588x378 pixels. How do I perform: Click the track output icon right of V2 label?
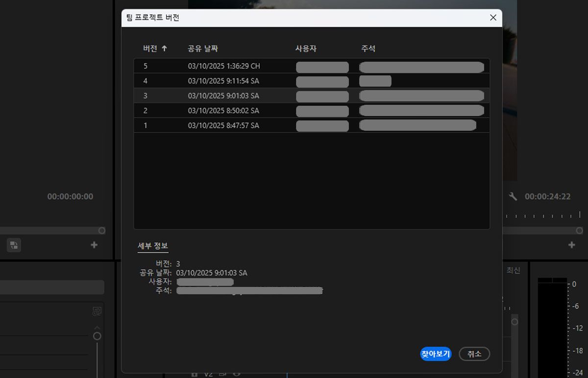click(237, 375)
